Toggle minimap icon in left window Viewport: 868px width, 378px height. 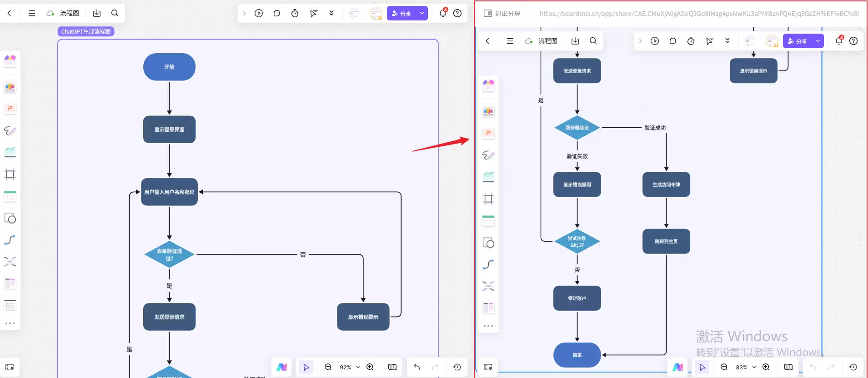[392, 367]
